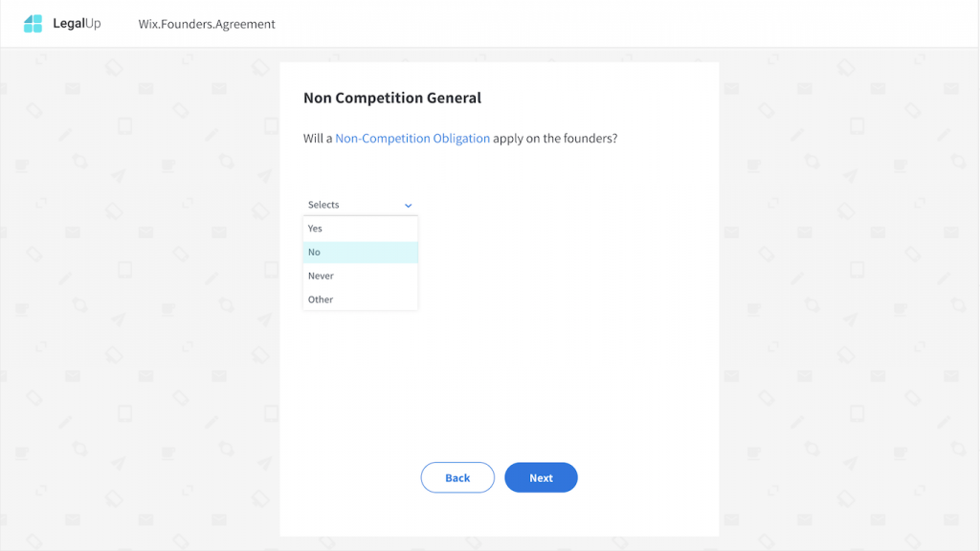This screenshot has height=551, width=980.
Task: Click the 'Will a' question text
Action: (x=318, y=138)
